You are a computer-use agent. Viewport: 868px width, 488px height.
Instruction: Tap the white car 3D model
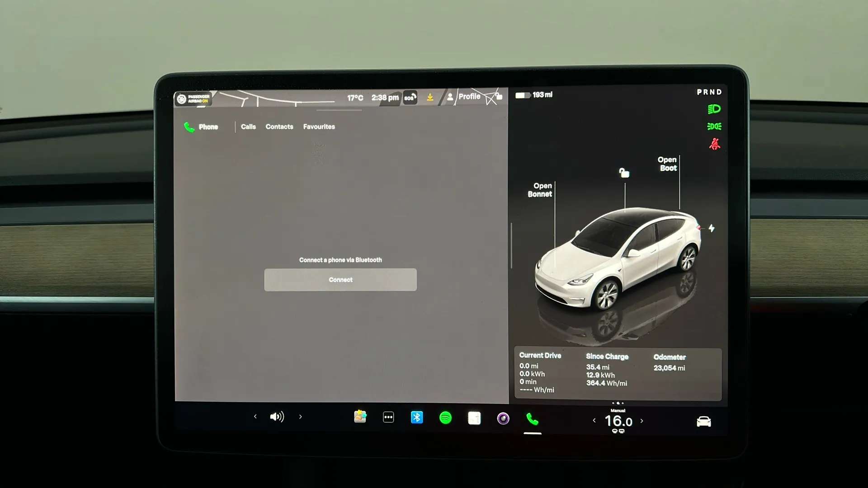click(618, 260)
